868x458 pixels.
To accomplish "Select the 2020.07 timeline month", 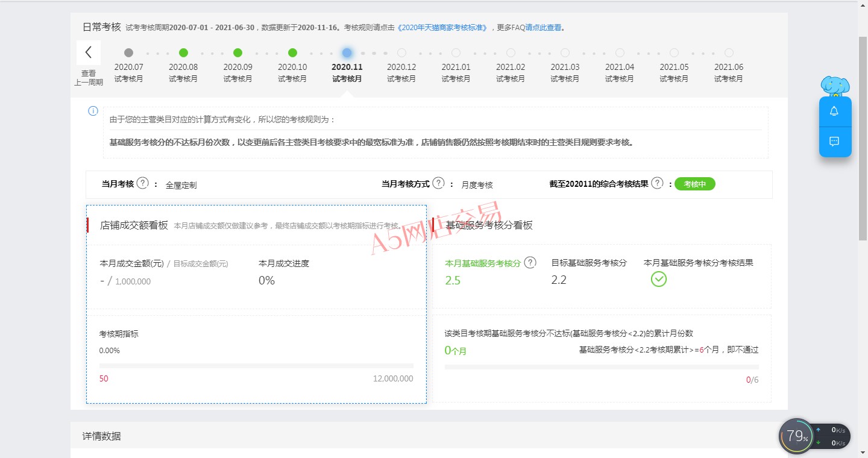I will (128, 52).
